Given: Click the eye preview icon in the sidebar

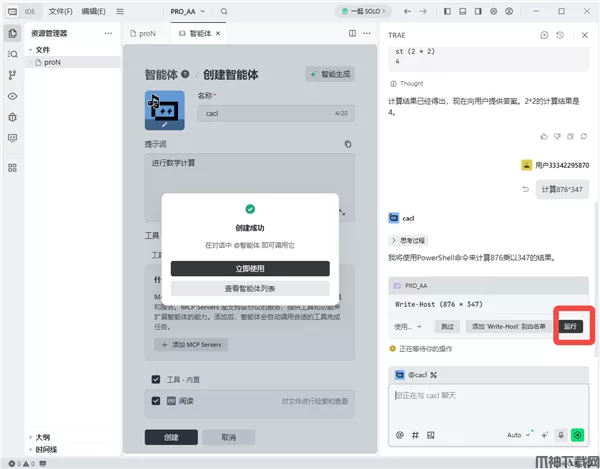Looking at the screenshot, I should (x=12, y=96).
